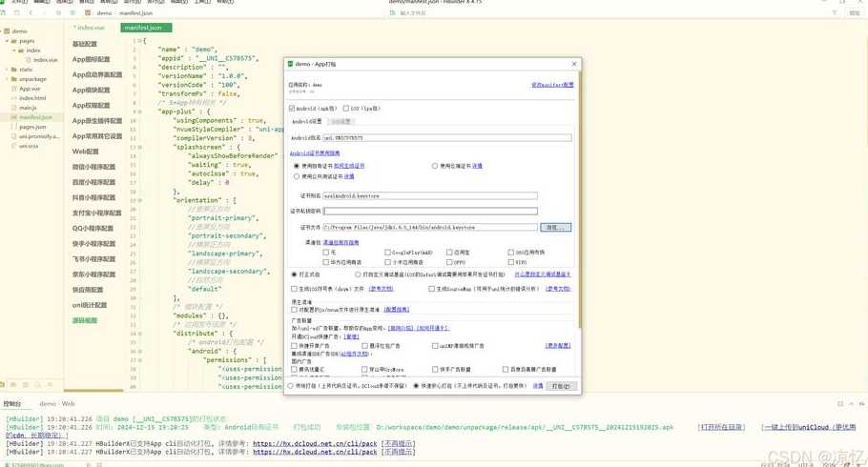Click the manifest.json file icon in tree

click(14, 117)
